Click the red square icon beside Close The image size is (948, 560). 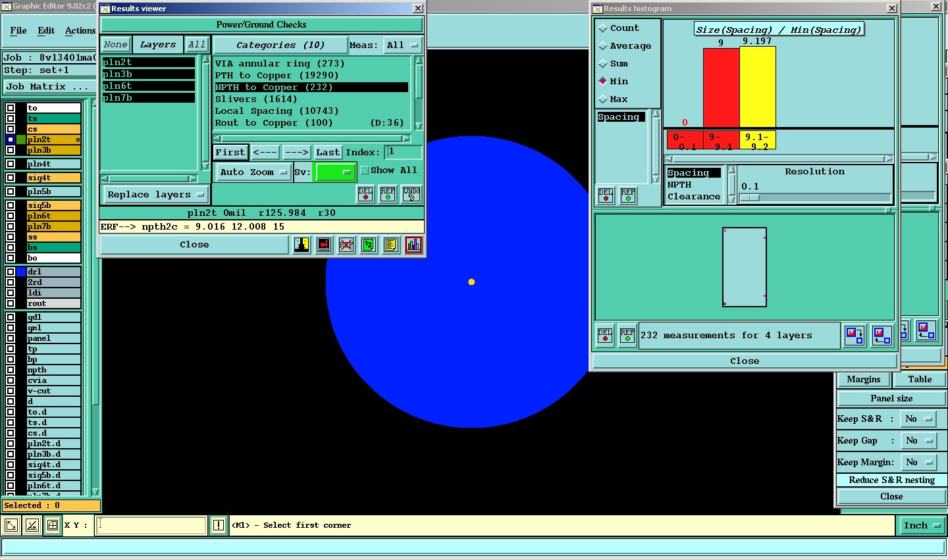[324, 245]
